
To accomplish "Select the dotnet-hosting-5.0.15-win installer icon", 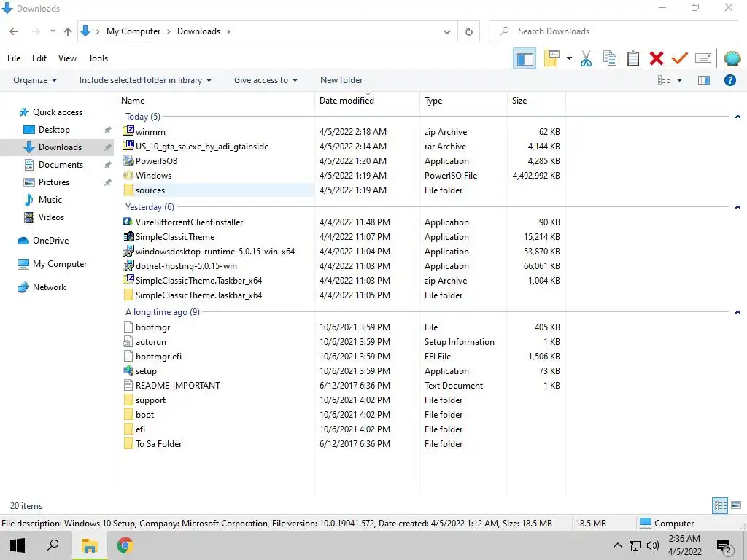I will click(x=128, y=265).
